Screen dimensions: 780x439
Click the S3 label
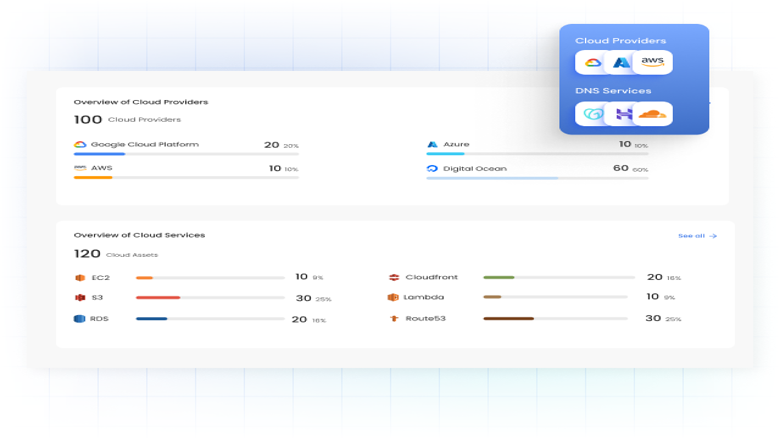pyautogui.click(x=97, y=297)
